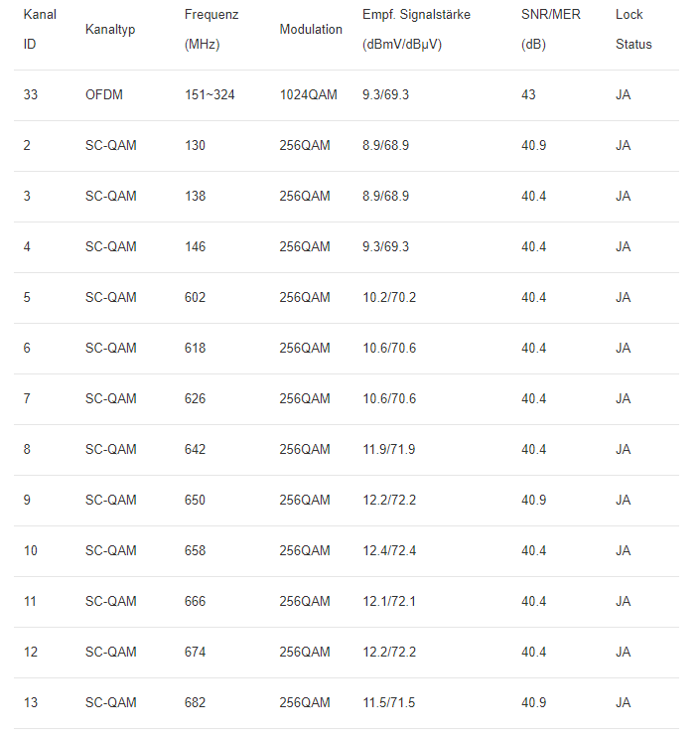The width and height of the screenshot is (700, 737).
Task: Select frequency 682 in the last row
Action: click(x=195, y=702)
